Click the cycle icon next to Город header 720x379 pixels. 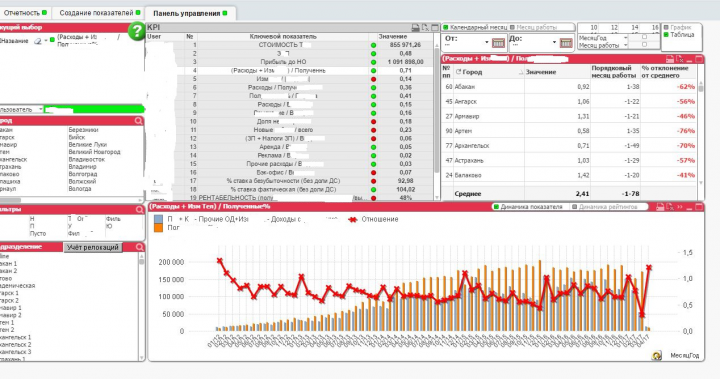[458, 72]
